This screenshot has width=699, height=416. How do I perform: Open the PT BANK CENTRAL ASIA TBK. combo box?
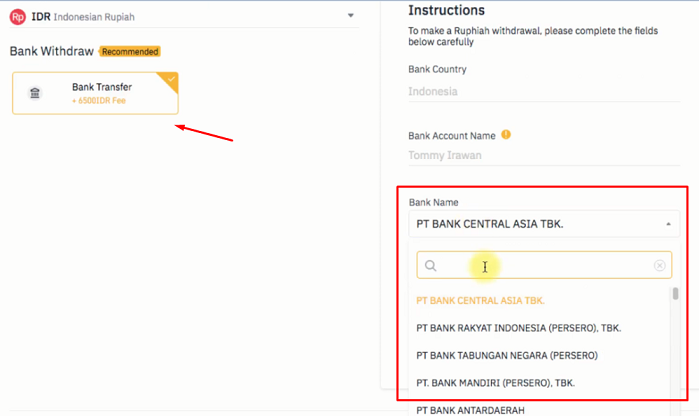(544, 224)
